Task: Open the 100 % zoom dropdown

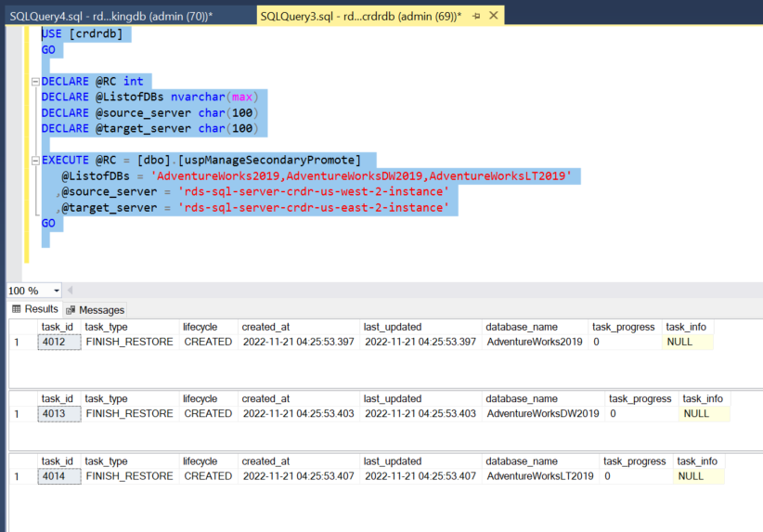Action: (56, 291)
